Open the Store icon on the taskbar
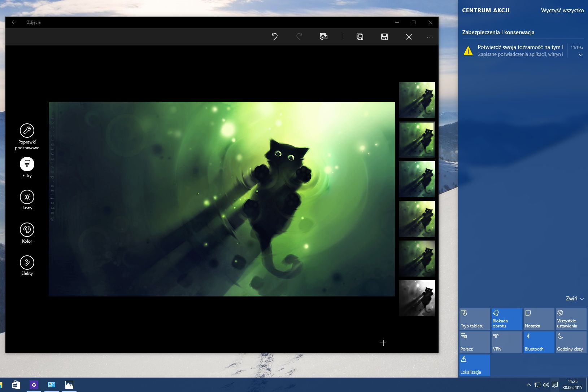Screen dimensions: 588x392 16,385
